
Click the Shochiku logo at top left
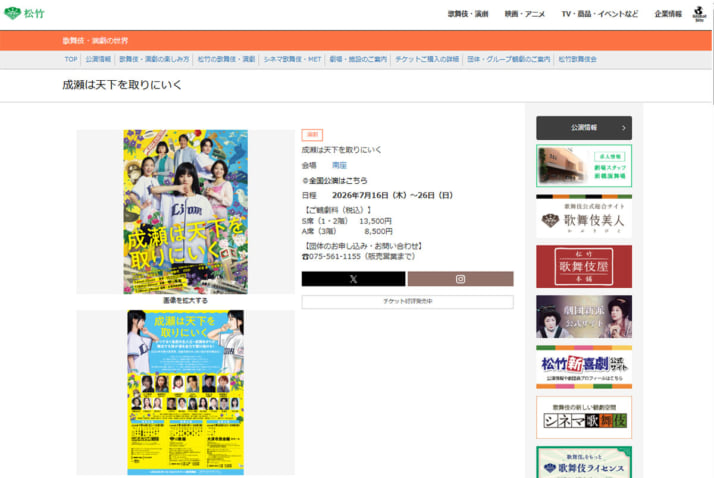coord(25,13)
